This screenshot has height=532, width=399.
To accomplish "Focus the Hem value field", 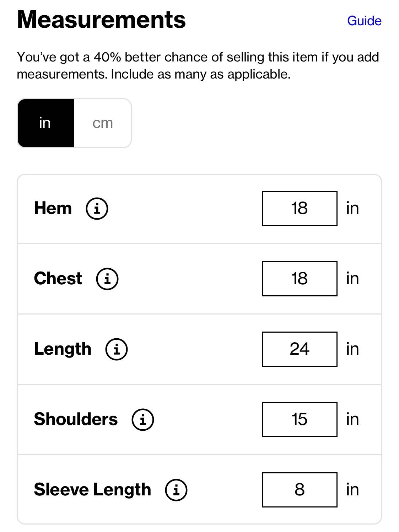I will [299, 208].
